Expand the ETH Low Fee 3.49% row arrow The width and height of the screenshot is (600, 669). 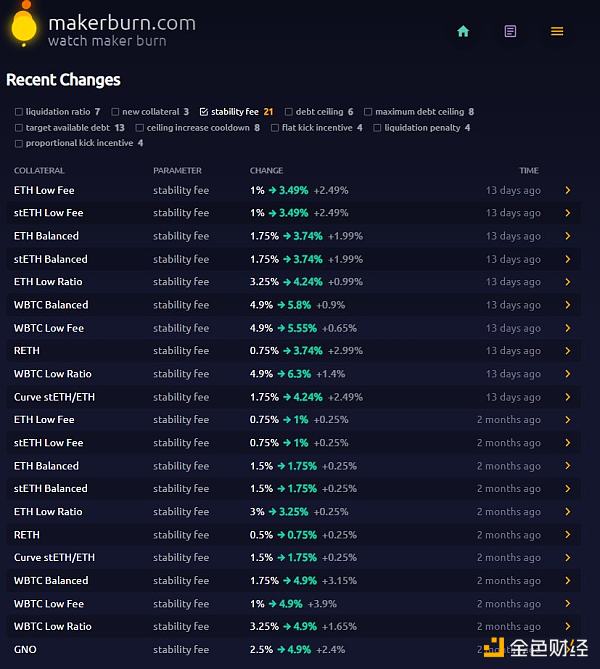coord(567,190)
